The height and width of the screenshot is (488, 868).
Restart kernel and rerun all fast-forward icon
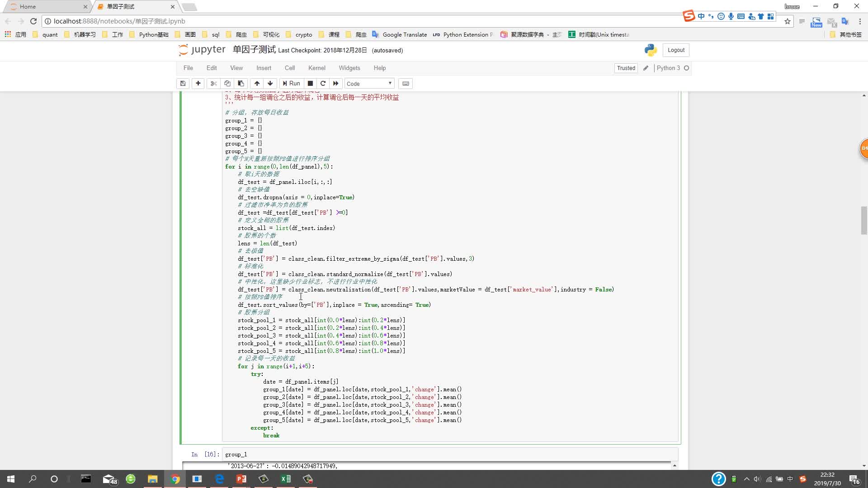coord(335,84)
